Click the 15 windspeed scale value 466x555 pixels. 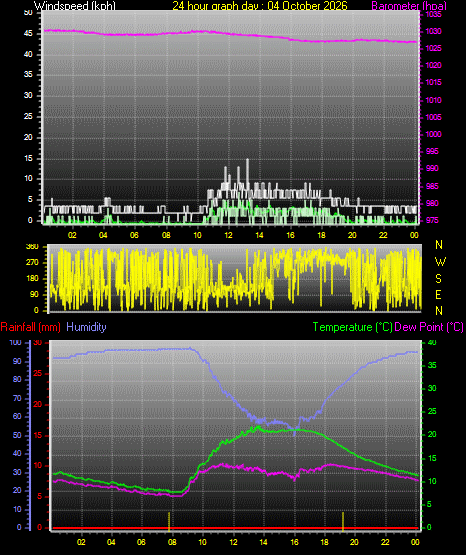point(28,158)
